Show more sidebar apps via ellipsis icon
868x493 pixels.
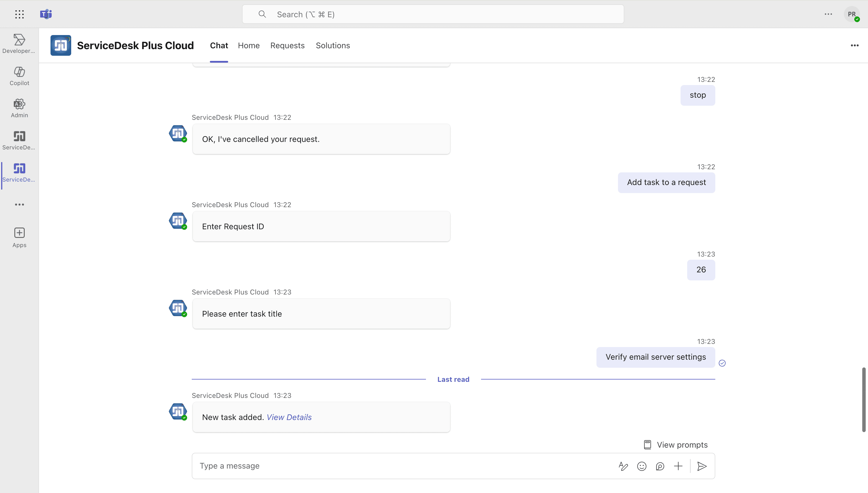[19, 205]
